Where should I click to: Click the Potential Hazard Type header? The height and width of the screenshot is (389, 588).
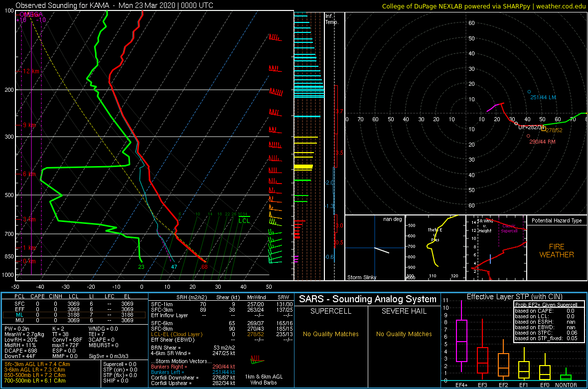tap(557, 221)
